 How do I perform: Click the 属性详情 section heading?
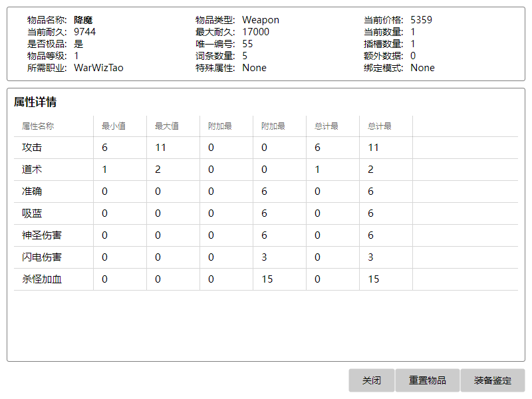pos(35,102)
